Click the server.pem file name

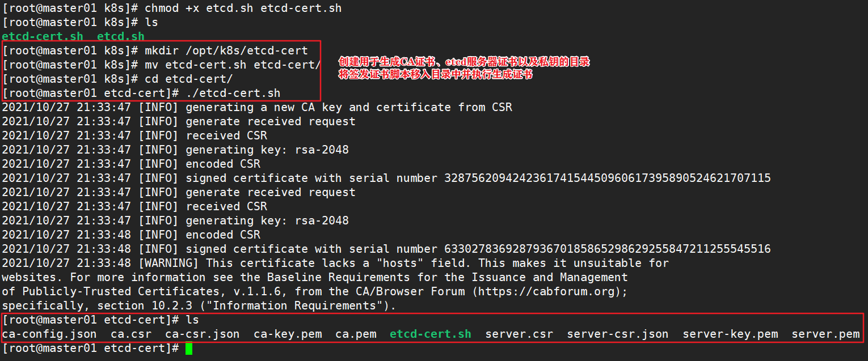tap(825, 334)
